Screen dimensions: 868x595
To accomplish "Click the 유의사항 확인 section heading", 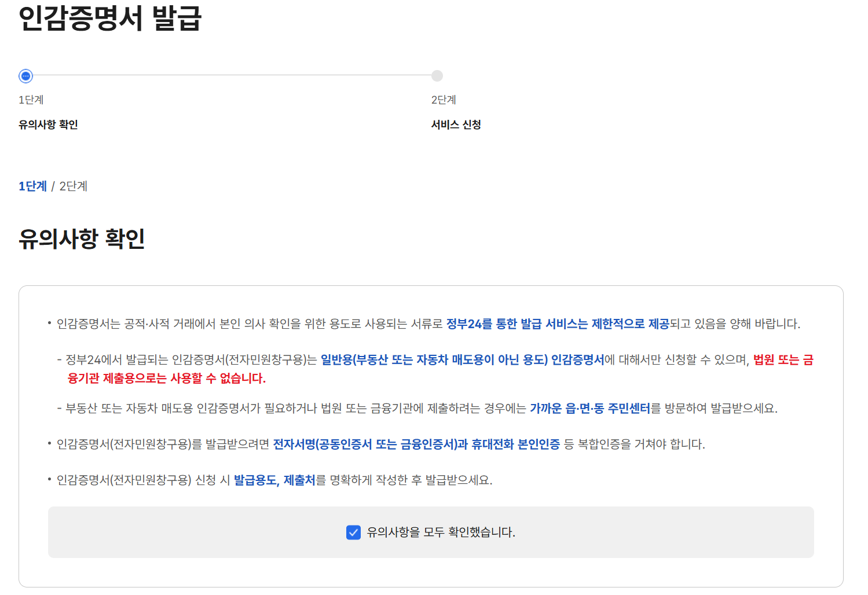I will click(x=82, y=237).
